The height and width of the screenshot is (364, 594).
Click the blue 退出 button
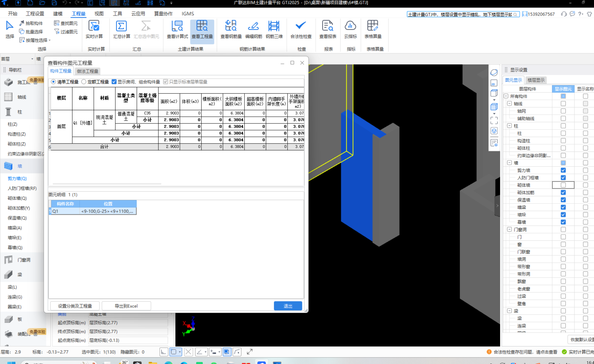(x=288, y=306)
